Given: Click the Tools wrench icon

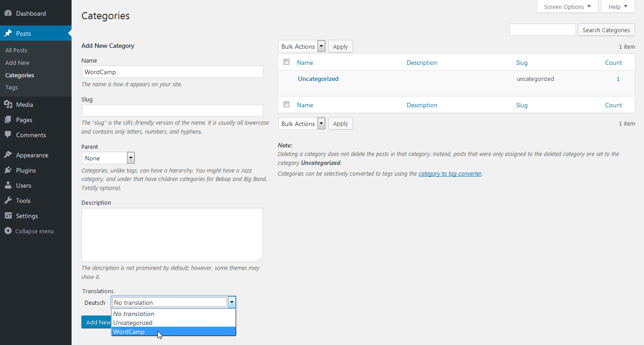Looking at the screenshot, I should click(8, 201).
